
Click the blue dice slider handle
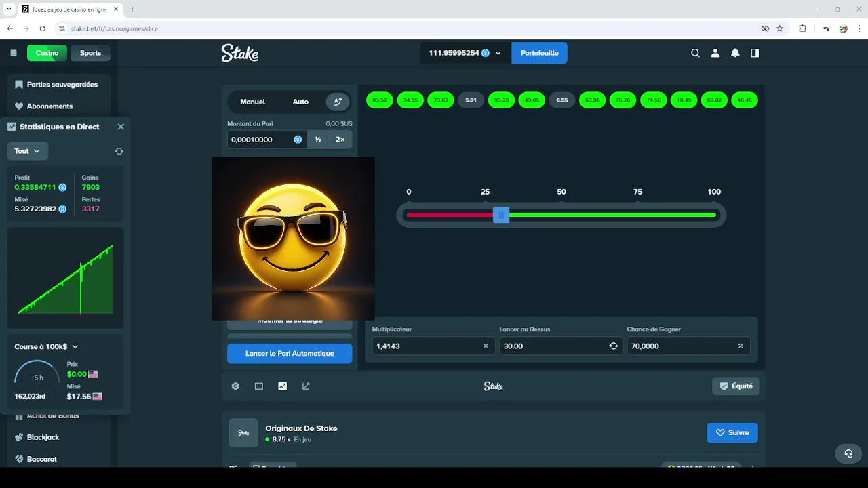(501, 215)
